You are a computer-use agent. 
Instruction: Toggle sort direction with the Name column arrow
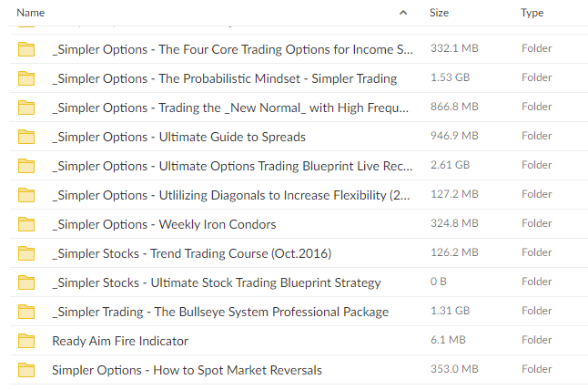[x=403, y=13]
